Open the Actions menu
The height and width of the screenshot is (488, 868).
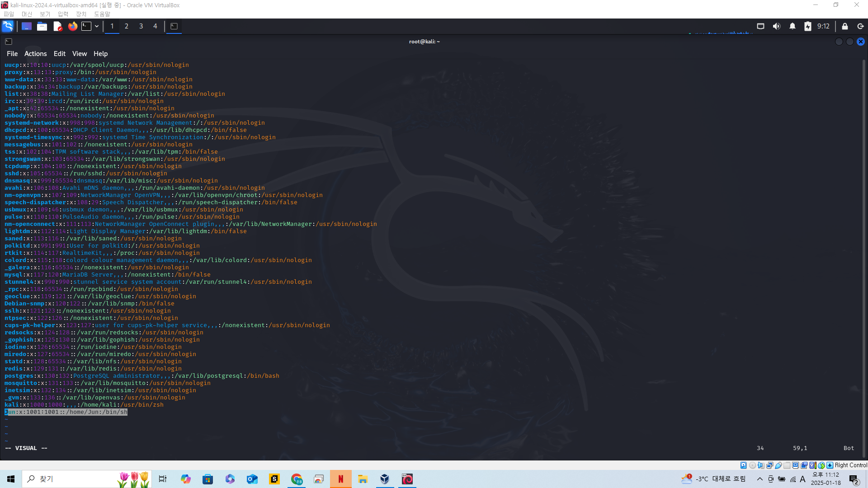35,54
